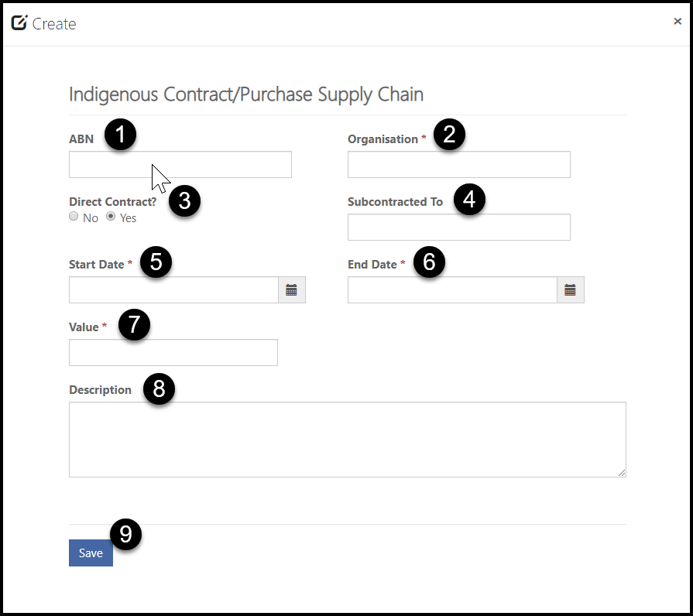Focus the Description text area

pyautogui.click(x=348, y=440)
